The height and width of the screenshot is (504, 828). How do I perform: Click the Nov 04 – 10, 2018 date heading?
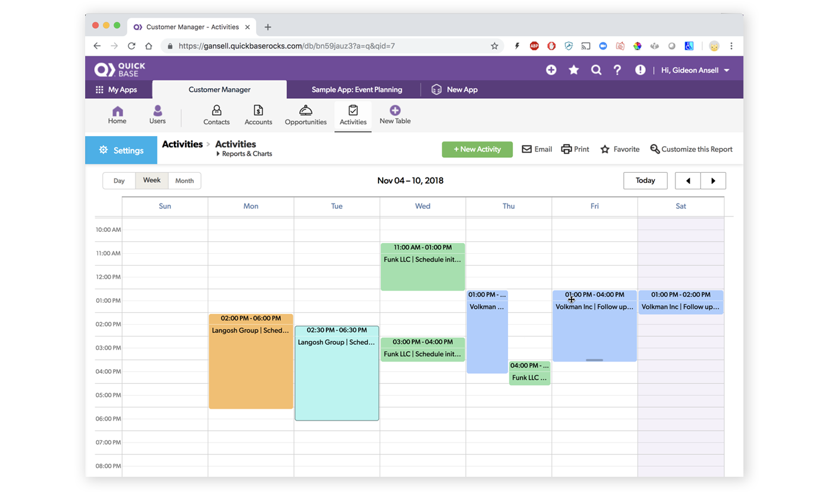tap(410, 180)
